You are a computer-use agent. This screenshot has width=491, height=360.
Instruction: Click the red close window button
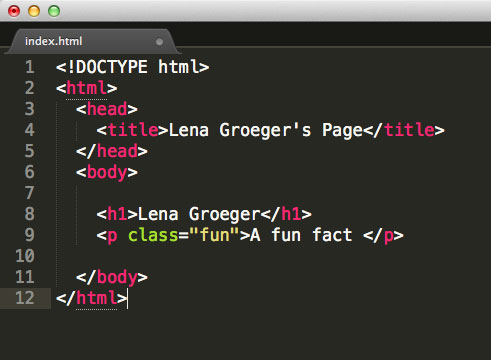pos(14,11)
